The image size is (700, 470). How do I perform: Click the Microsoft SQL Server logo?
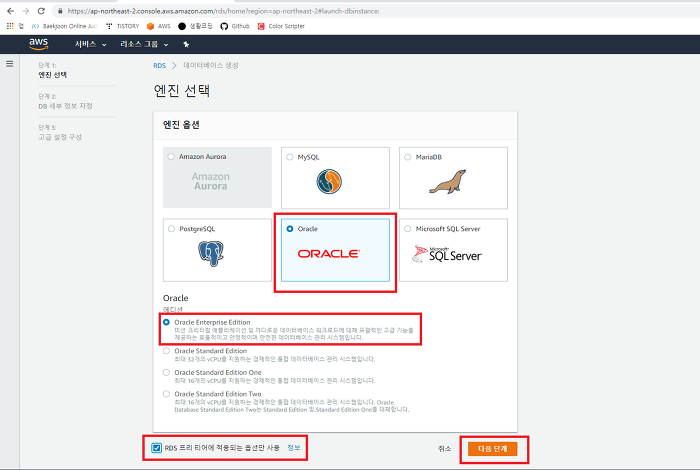coord(446,254)
